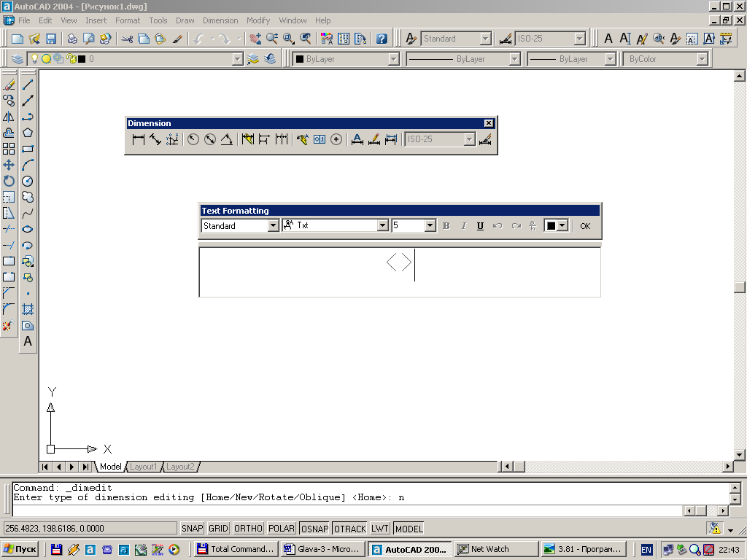Pick the Angular Dimension tool
The height and width of the screenshot is (560, 747).
(227, 139)
